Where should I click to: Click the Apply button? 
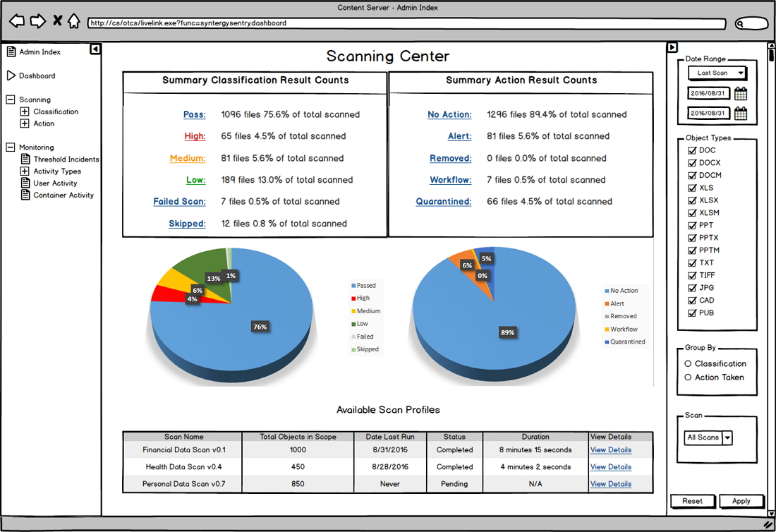coord(741,501)
